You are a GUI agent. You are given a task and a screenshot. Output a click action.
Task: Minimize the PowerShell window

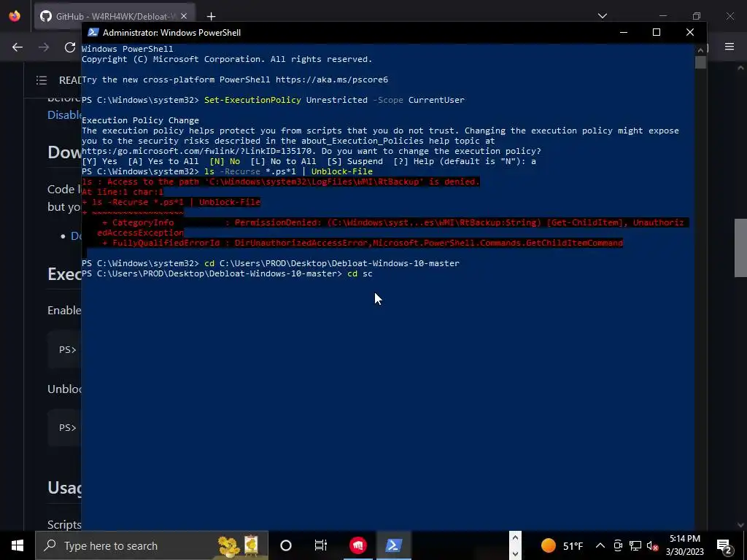[x=624, y=32]
